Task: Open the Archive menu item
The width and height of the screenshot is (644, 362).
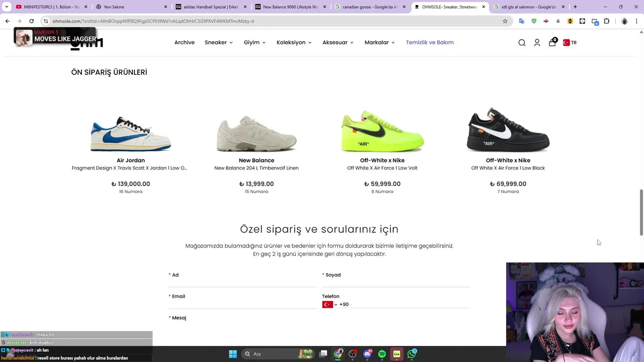Action: 184,43
